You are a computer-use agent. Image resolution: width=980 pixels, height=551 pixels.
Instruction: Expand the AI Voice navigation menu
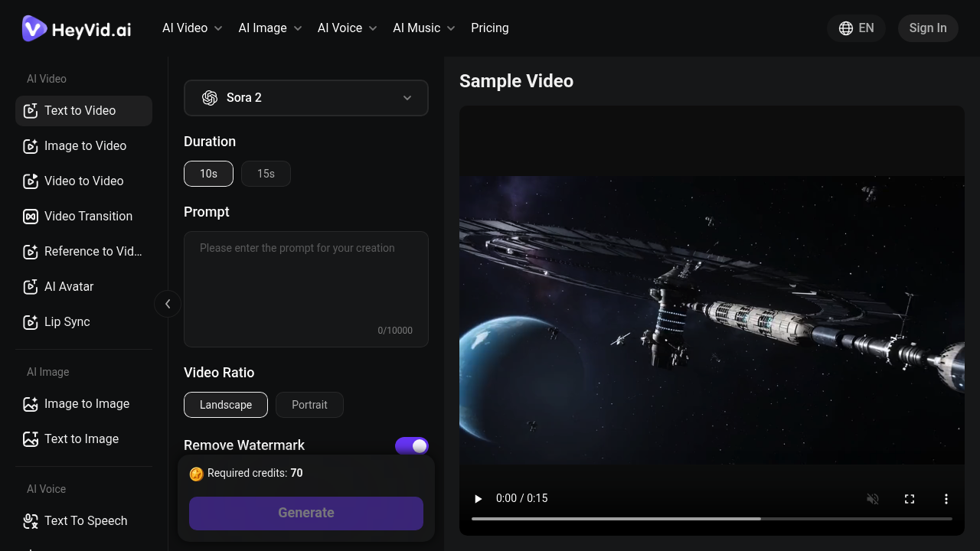[346, 28]
